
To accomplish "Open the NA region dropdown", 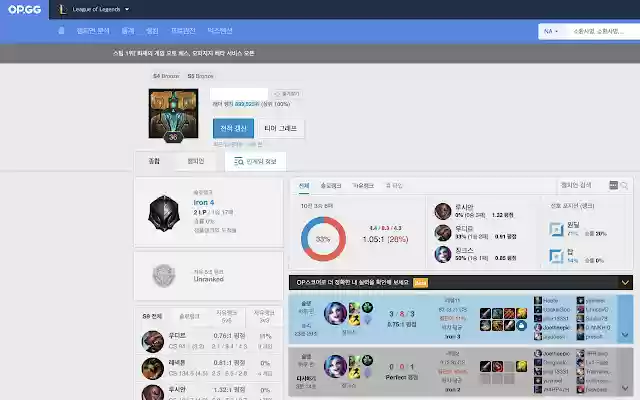I will click(551, 31).
